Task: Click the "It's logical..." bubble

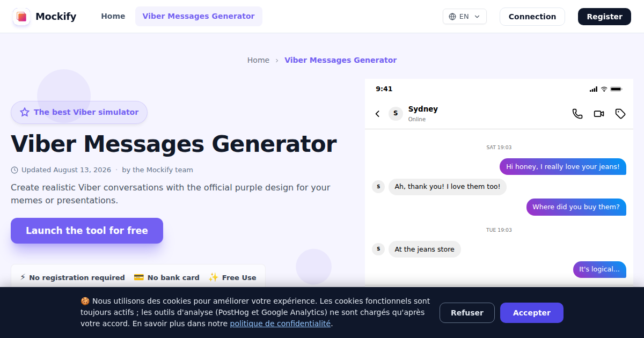Action: tap(599, 269)
